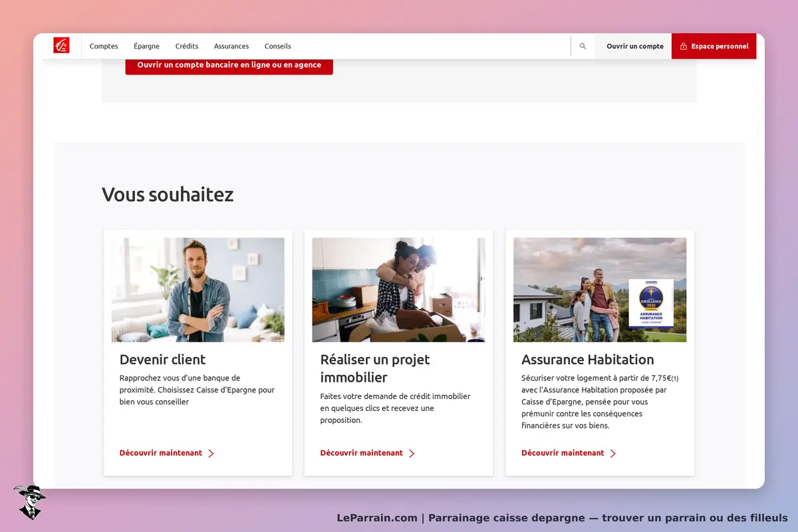The image size is (798, 532).
Task: Follow Découvrir maintenant under Assurance Habitation
Action: click(563, 453)
